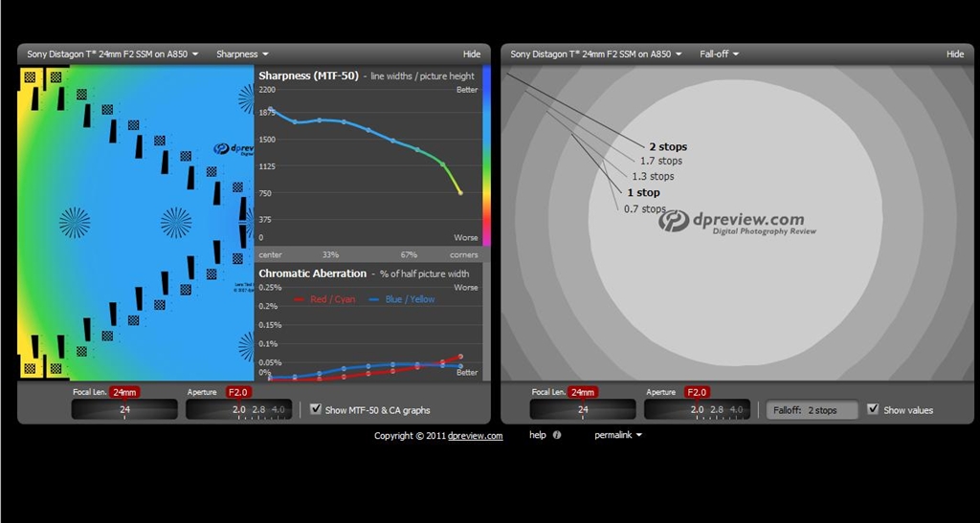Image resolution: width=980 pixels, height=523 pixels.
Task: Click the right panel focal length slider
Action: (x=583, y=409)
